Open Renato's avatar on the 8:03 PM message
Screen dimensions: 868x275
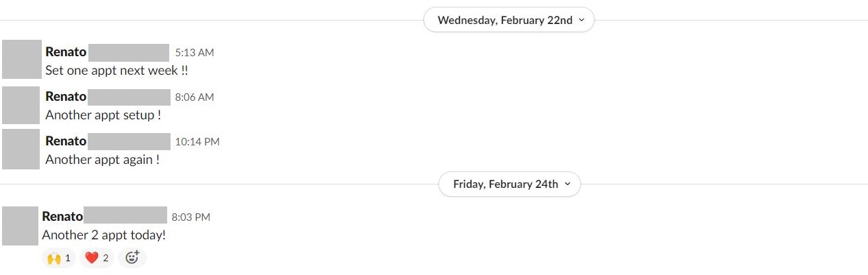(x=20, y=226)
